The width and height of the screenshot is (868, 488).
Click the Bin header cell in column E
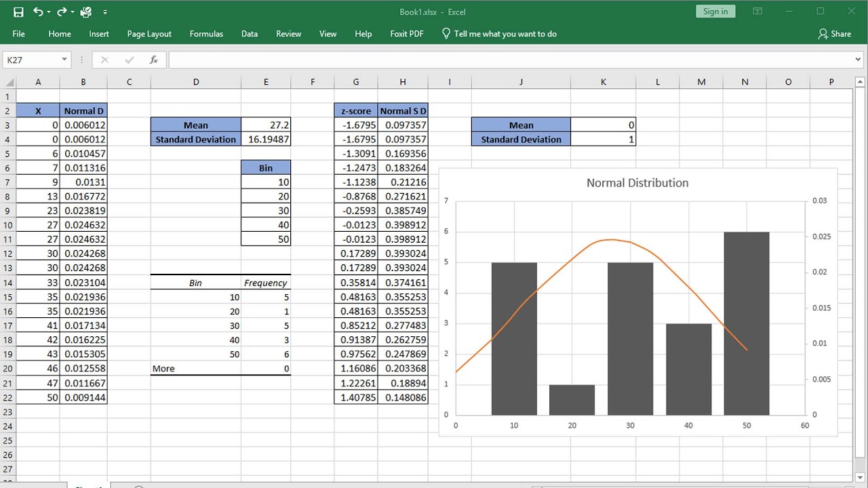click(x=266, y=167)
